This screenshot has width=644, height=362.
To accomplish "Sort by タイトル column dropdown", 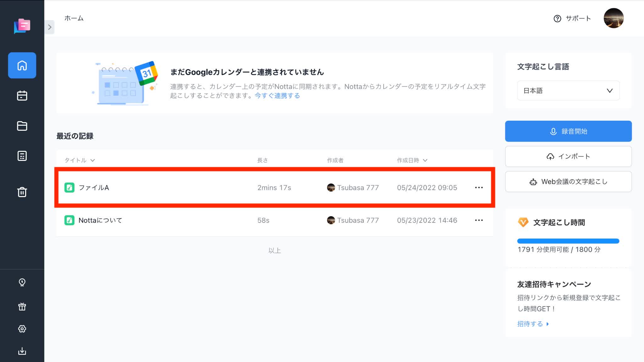I will [x=80, y=160].
